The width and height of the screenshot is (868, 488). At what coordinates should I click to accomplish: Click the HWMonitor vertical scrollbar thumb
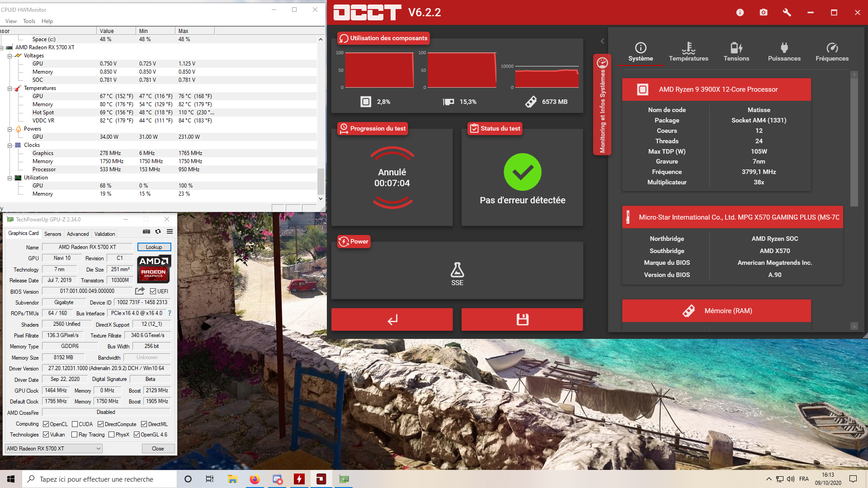(321, 181)
